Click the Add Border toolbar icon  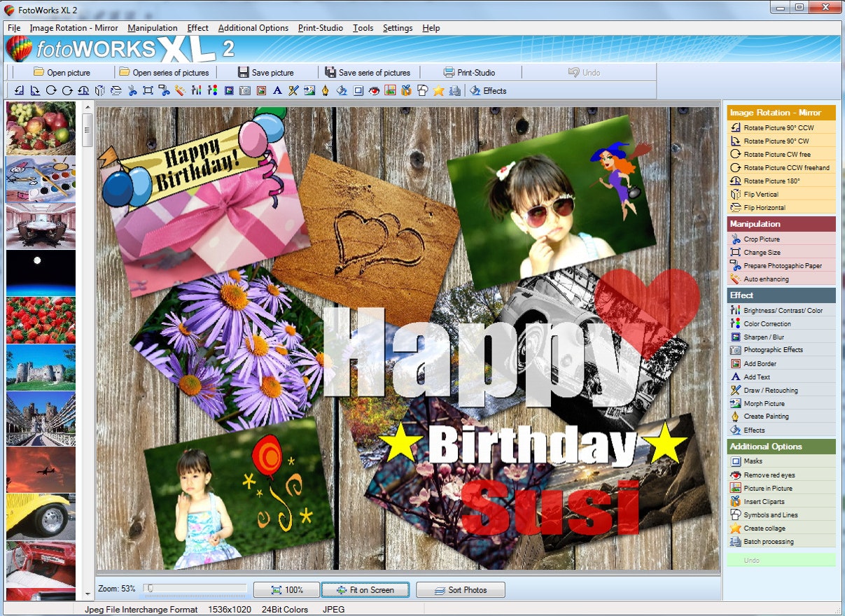[x=261, y=90]
